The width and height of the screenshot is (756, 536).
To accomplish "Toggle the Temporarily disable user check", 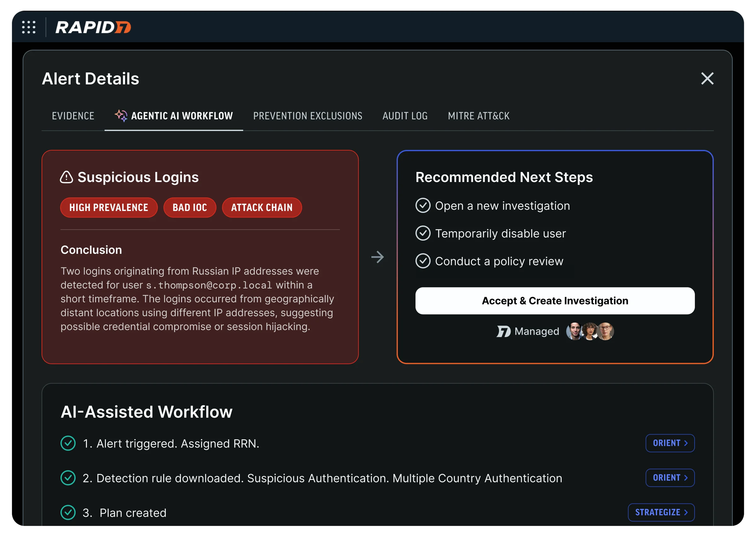I will pos(422,233).
